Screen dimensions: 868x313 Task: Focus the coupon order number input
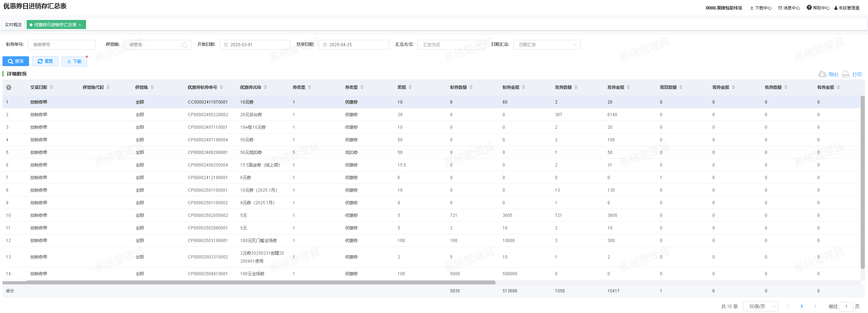(62, 45)
